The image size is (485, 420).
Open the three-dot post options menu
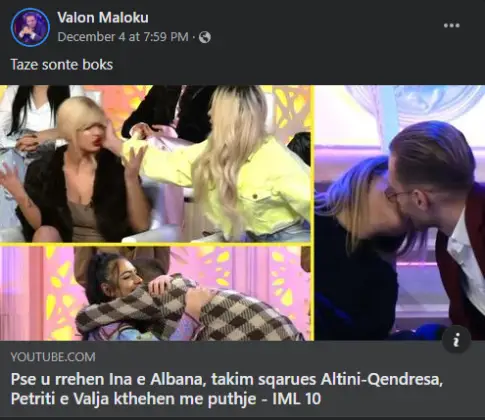452,26
